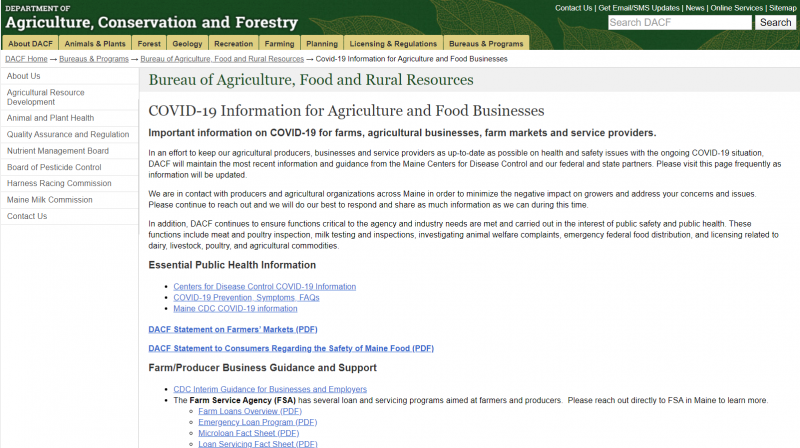Open Bureaus & Programs tab

(486, 43)
